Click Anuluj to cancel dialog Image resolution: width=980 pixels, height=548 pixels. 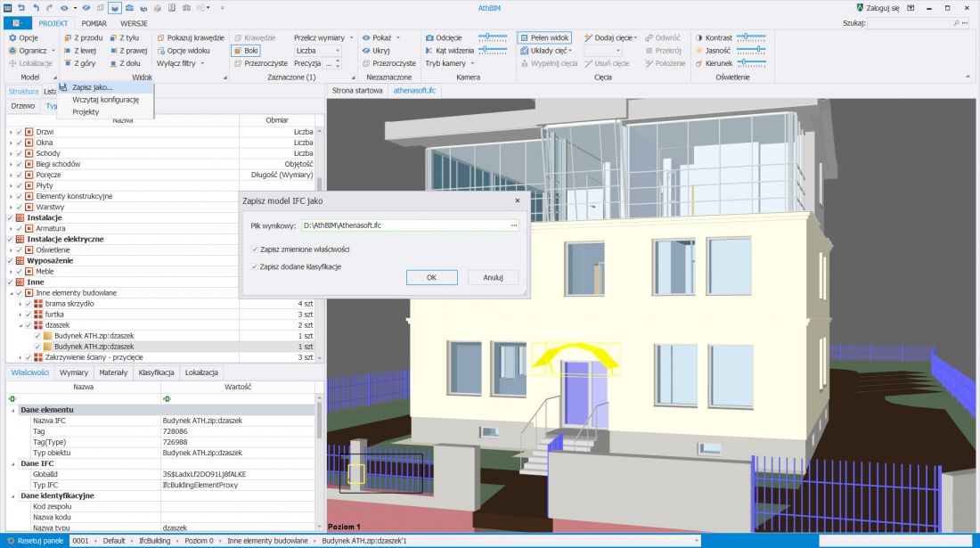point(494,277)
